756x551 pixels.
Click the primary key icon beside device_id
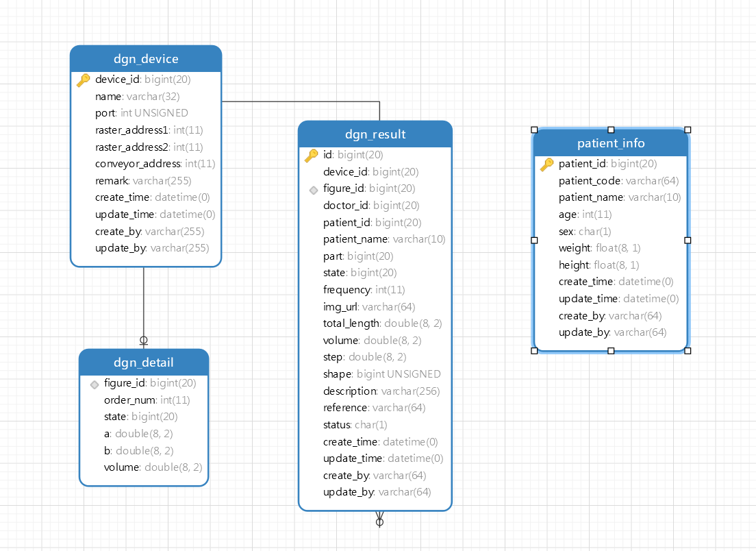click(x=84, y=79)
